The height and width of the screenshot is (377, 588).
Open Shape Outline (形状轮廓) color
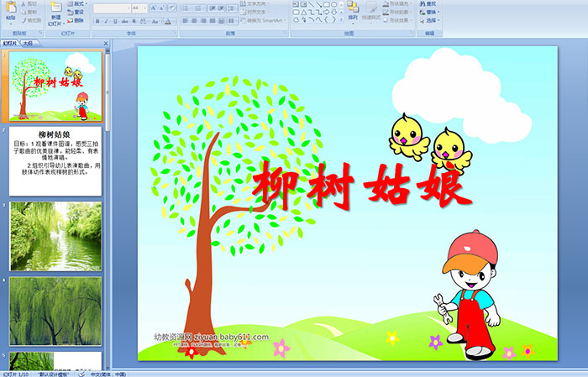[x=396, y=12]
